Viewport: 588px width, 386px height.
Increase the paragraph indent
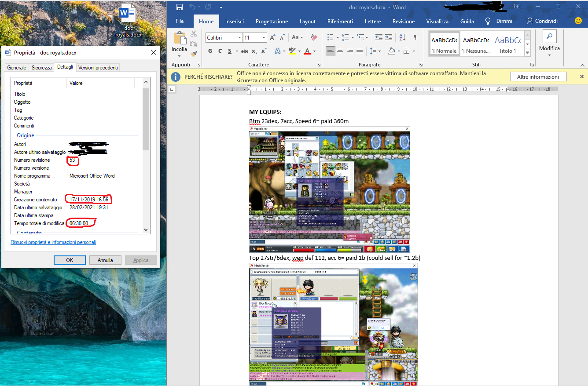[389, 37]
